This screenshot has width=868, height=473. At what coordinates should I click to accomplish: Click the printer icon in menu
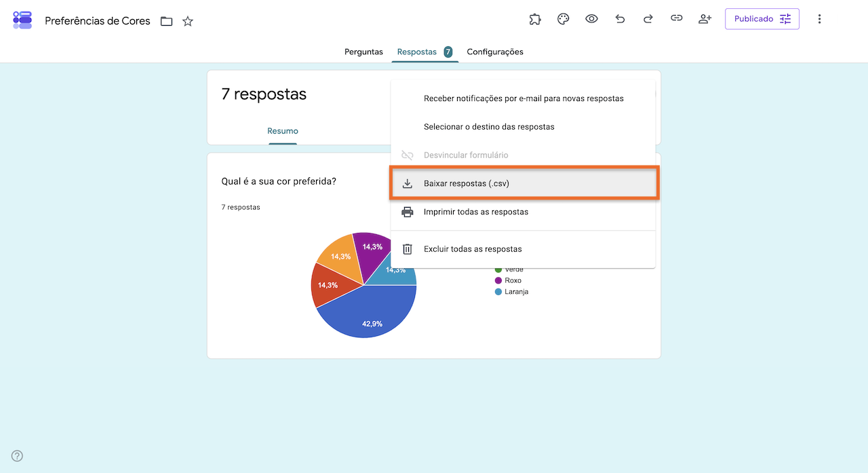point(408,212)
